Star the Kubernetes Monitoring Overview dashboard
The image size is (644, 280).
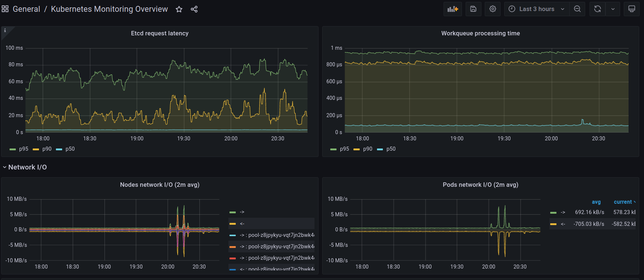click(179, 9)
